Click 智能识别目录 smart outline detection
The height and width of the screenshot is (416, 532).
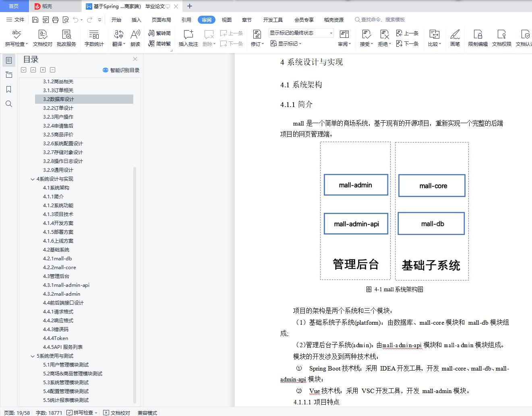[121, 70]
